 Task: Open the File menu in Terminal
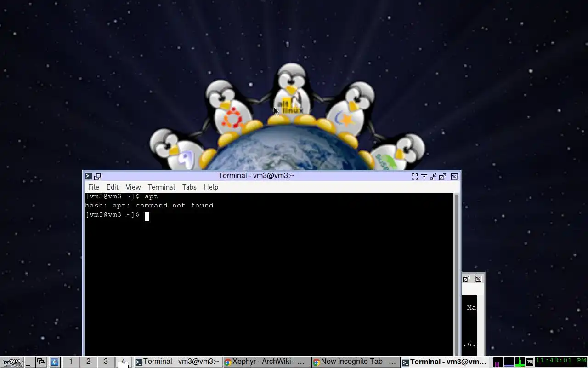click(x=94, y=187)
